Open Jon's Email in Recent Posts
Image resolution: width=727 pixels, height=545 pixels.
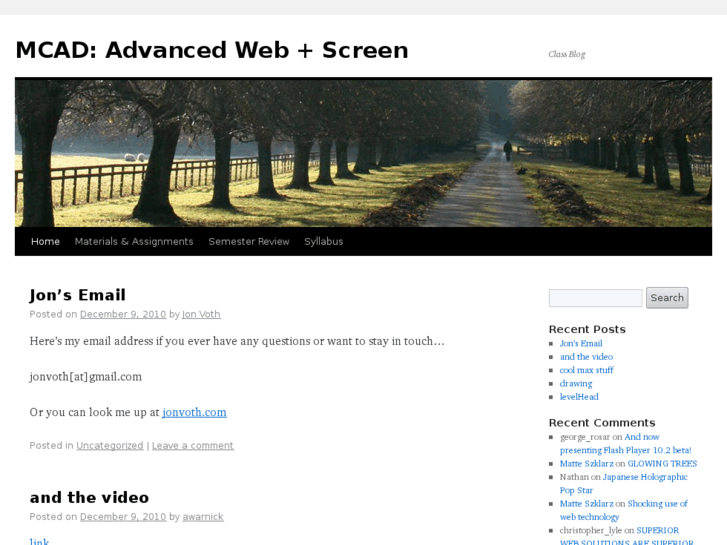point(581,343)
